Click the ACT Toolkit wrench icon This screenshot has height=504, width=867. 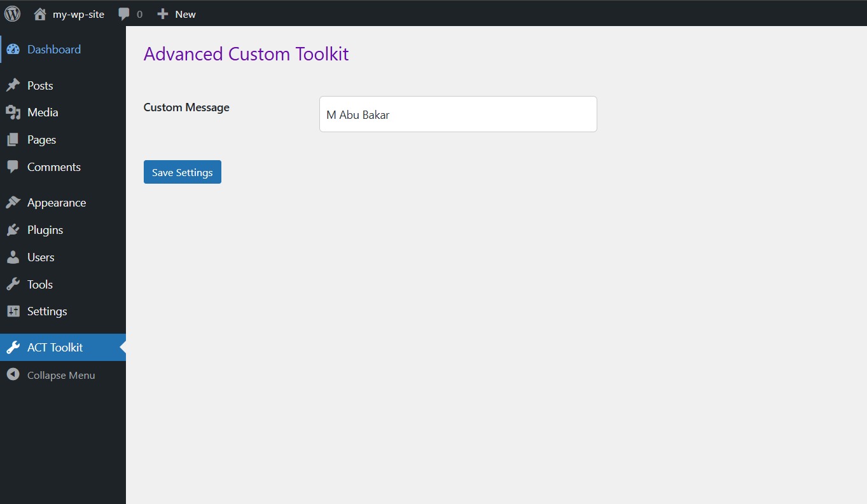tap(13, 348)
